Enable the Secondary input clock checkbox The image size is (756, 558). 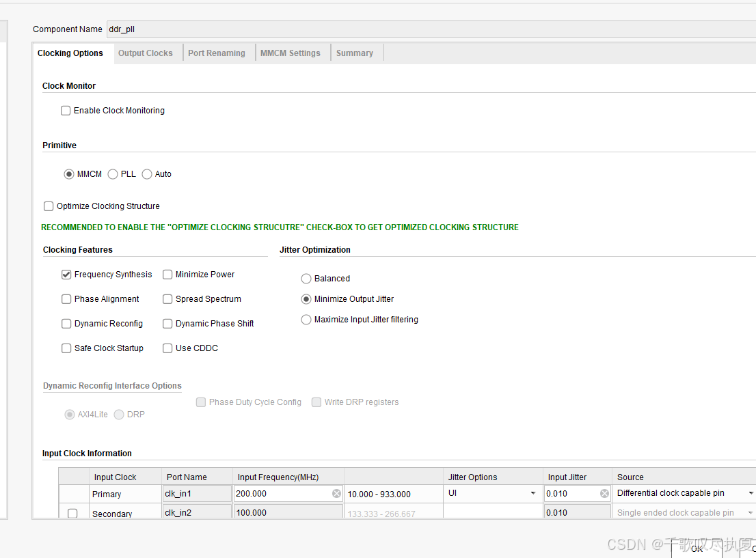pos(73,514)
